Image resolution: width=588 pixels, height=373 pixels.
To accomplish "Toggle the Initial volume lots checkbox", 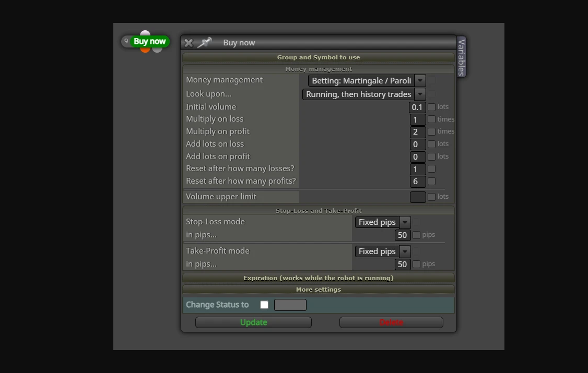I will pyautogui.click(x=432, y=107).
